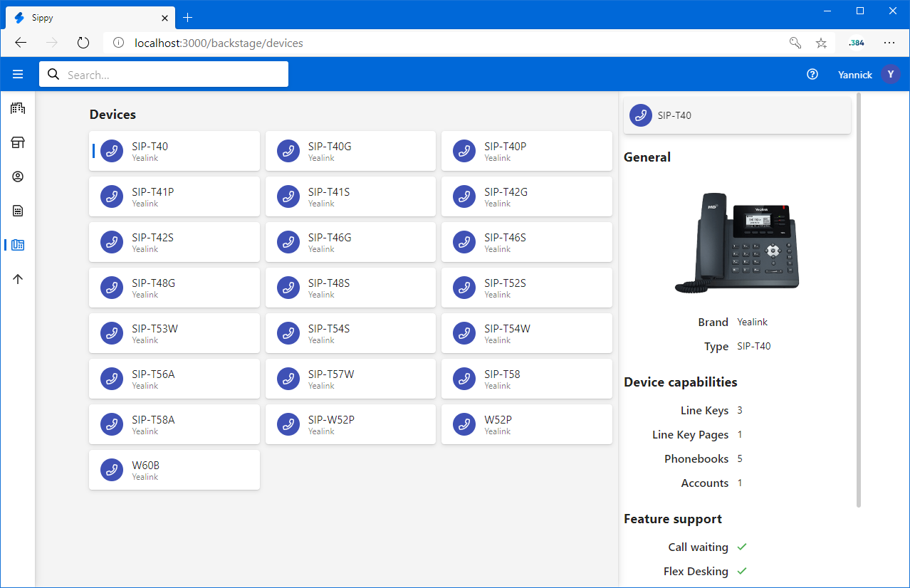Click the key password icon in address bar
910x588 pixels.
tap(795, 43)
